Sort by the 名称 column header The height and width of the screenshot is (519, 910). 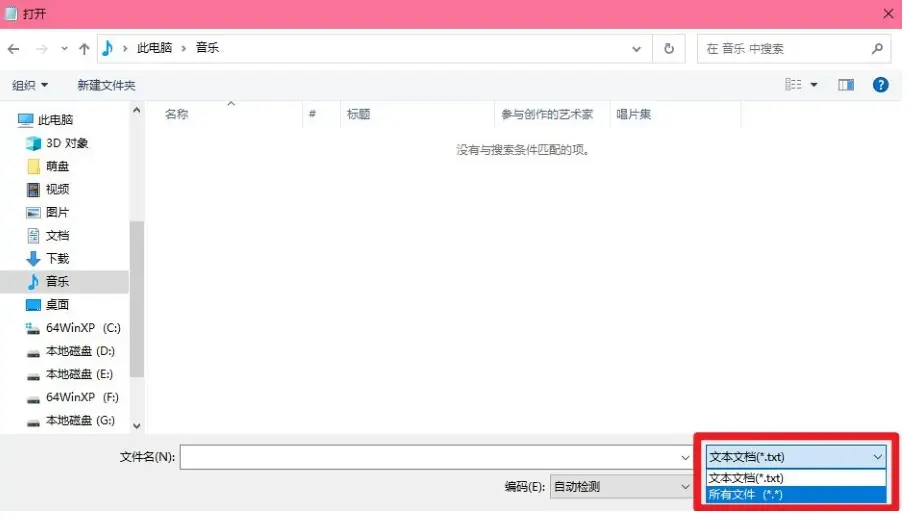177,114
